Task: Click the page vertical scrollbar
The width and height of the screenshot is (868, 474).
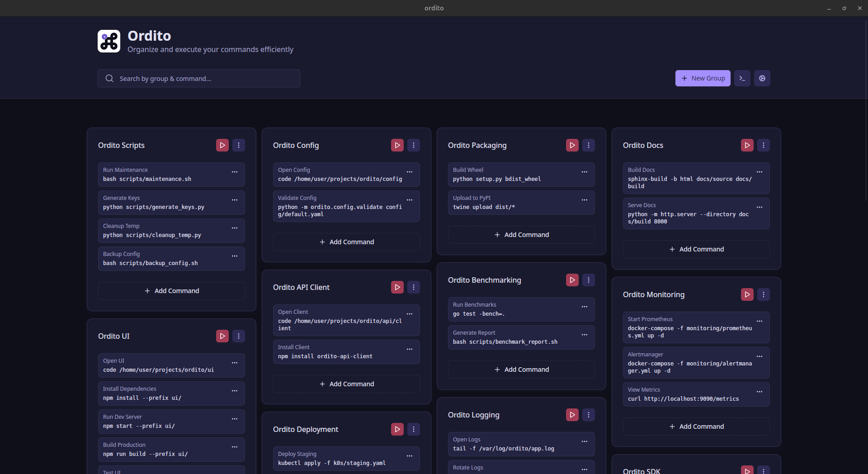Action: pos(866,111)
